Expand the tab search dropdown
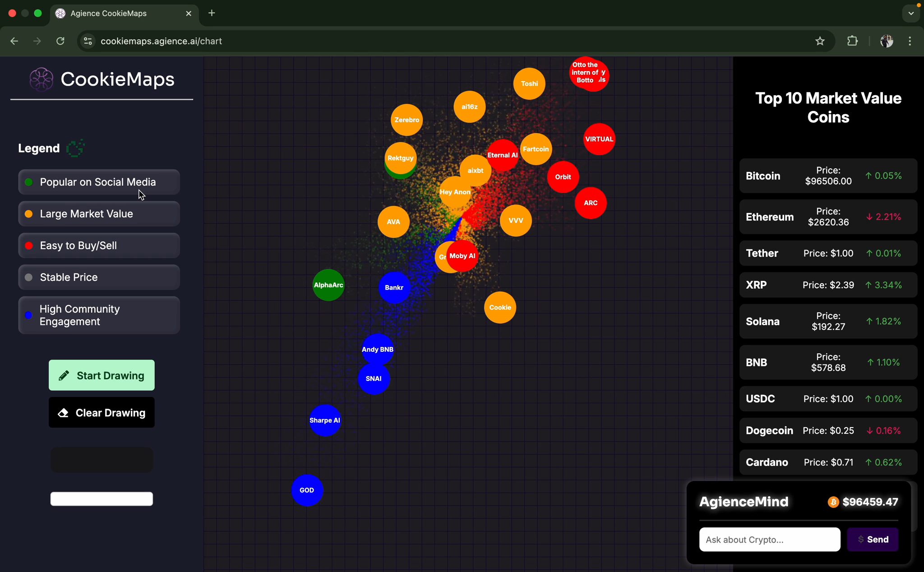Viewport: 924px width, 572px height. pyautogui.click(x=911, y=13)
